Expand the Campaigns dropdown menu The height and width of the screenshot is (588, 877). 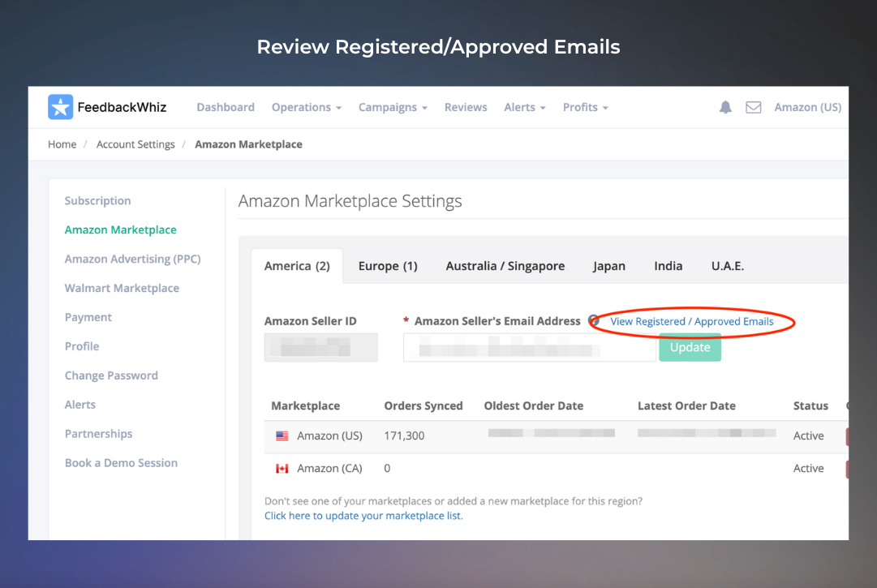click(x=393, y=107)
